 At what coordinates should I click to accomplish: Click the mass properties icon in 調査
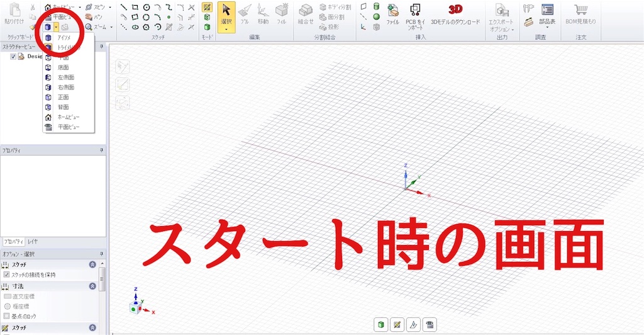point(528,22)
